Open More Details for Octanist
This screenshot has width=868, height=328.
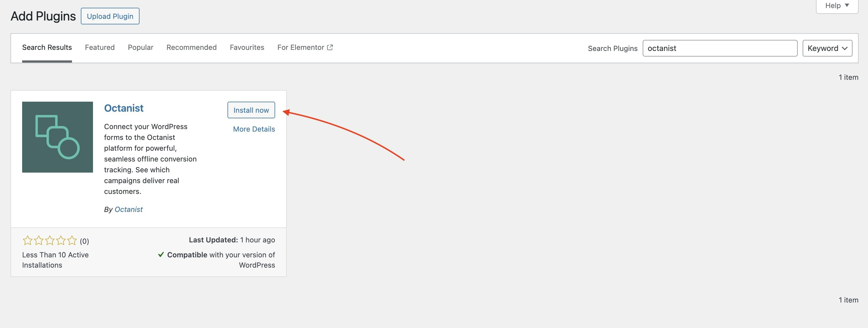254,129
